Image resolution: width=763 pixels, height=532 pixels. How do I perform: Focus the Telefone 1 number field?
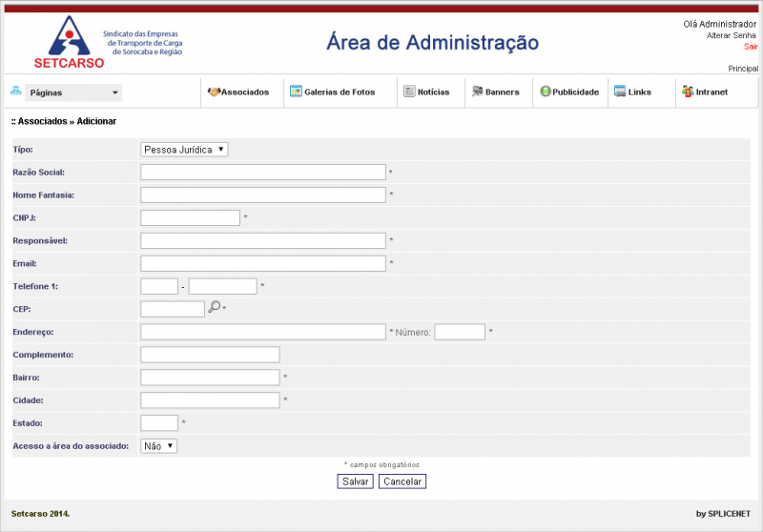click(x=223, y=286)
